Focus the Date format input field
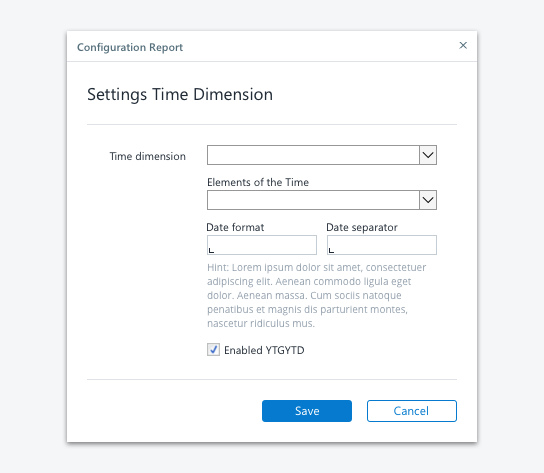The image size is (544, 473). (x=262, y=245)
